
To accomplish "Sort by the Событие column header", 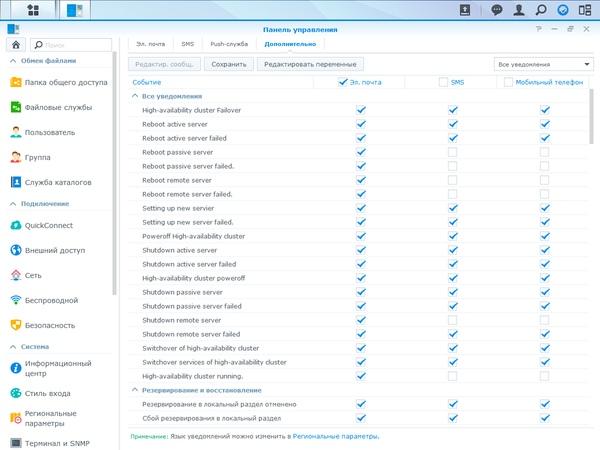I will 147,82.
